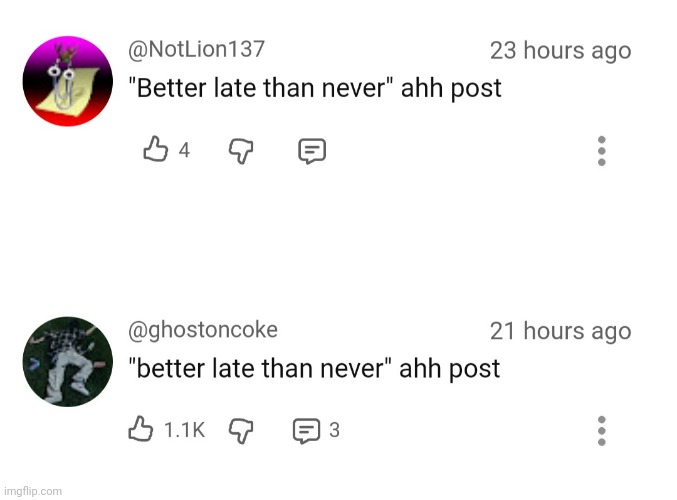Like the comment by @NotLion137

155,150
